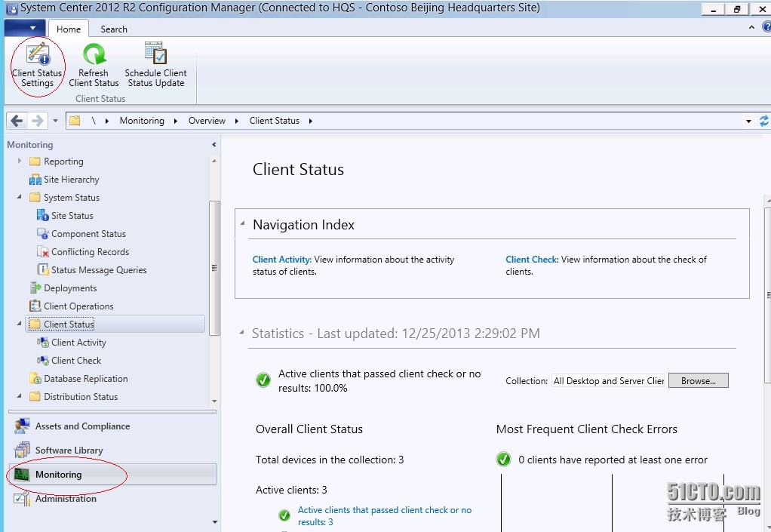Expand workspace list options arrow at bottom
The height and width of the screenshot is (532, 771).
pyautogui.click(x=215, y=522)
